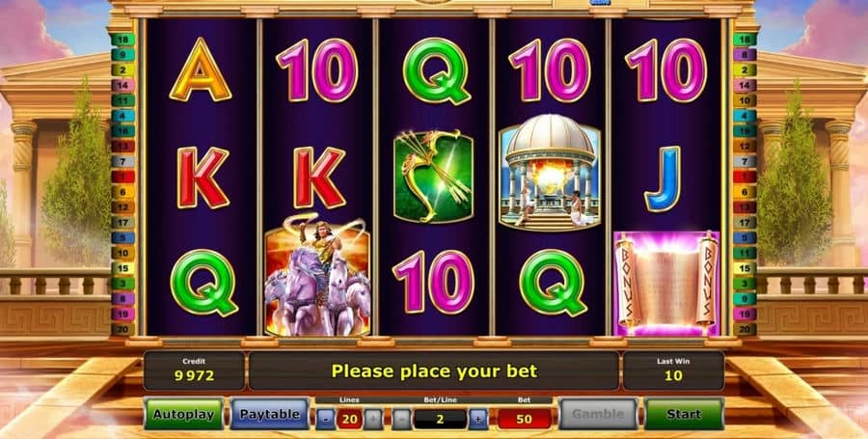Select the Bonus scroll symbol
Viewport: 868px width, 439px height.
666,284
